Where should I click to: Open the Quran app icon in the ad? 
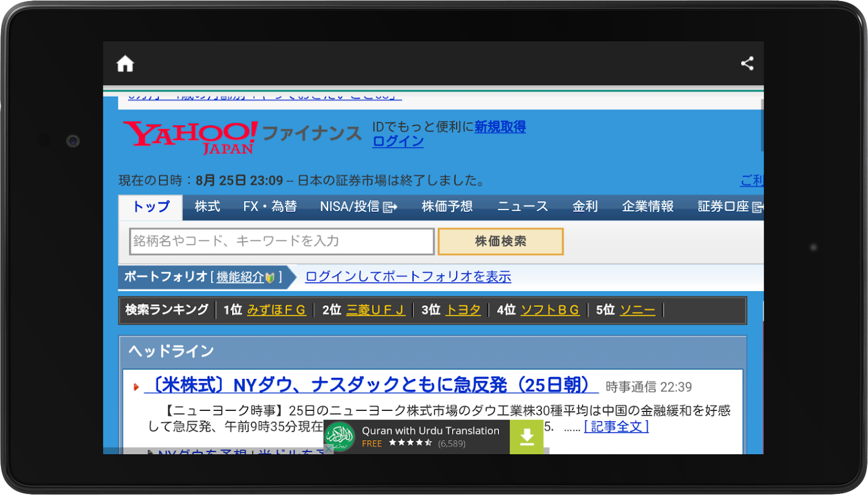coord(340,437)
